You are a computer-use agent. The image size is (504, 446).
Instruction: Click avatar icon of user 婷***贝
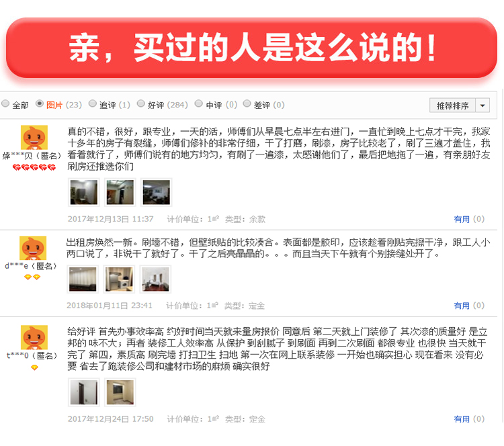click(x=34, y=137)
